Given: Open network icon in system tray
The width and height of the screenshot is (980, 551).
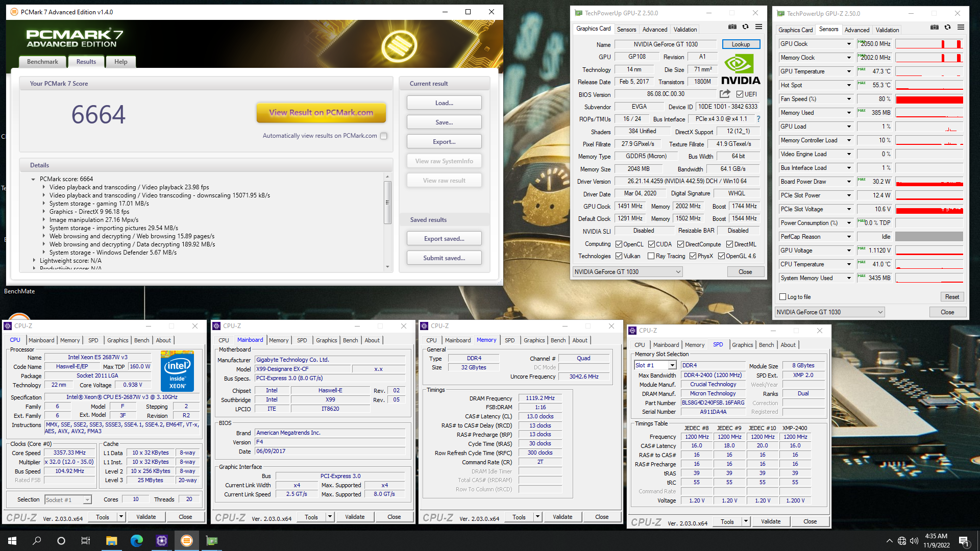Looking at the screenshot, I should coord(902,541).
